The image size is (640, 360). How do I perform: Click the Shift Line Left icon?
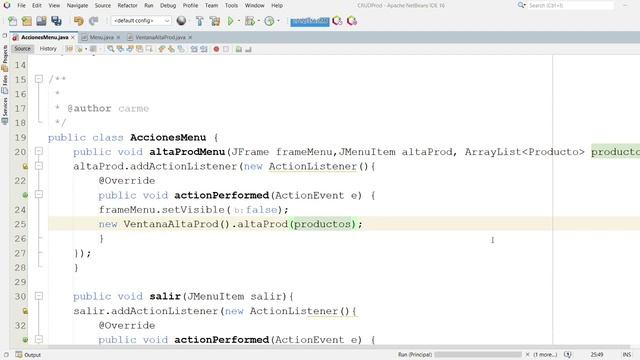pos(194,49)
